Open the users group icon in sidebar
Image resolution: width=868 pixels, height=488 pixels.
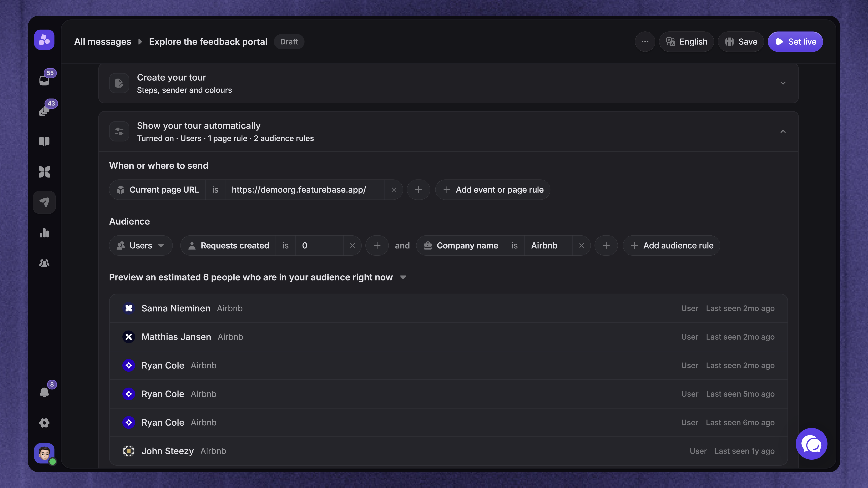(45, 263)
